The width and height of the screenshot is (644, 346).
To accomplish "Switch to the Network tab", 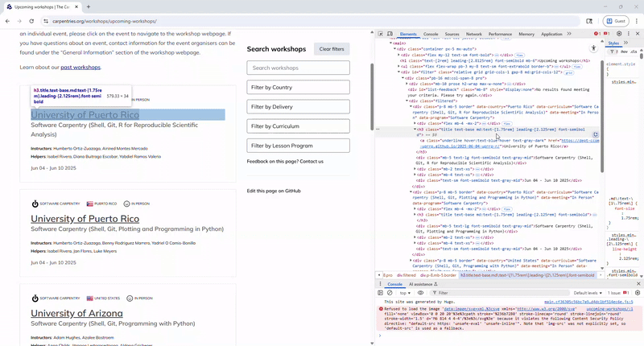I will [x=473, y=34].
